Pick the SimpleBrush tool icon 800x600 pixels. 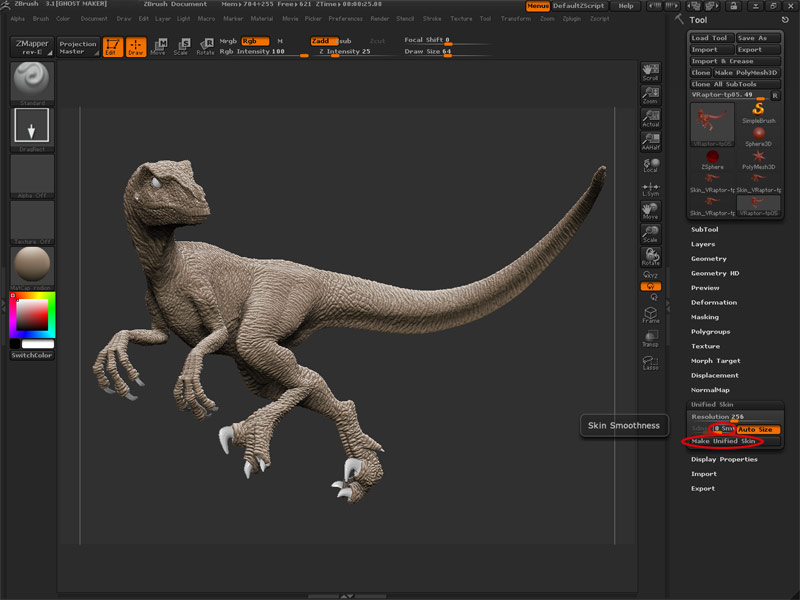(758, 111)
